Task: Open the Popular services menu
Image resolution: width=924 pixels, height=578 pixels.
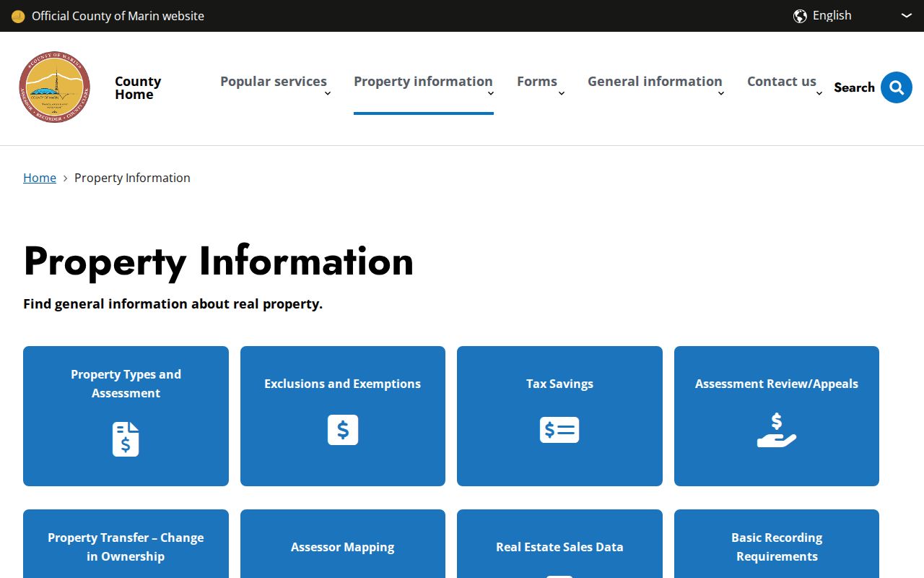Action: point(274,82)
